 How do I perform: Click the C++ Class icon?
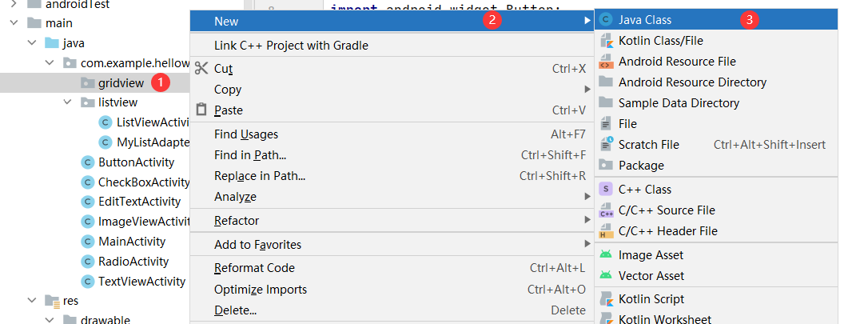tap(606, 190)
